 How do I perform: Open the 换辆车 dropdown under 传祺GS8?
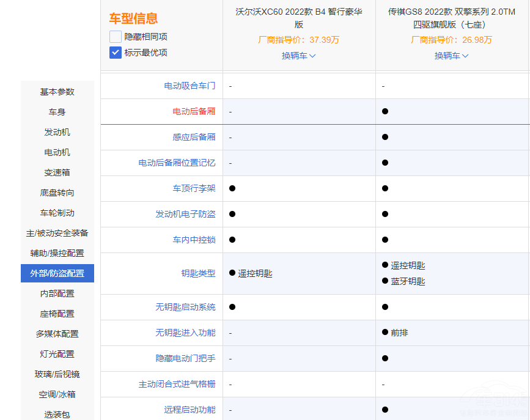point(451,55)
